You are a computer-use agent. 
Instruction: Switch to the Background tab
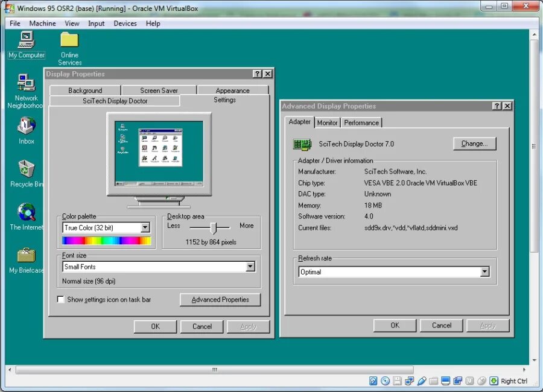pyautogui.click(x=85, y=90)
